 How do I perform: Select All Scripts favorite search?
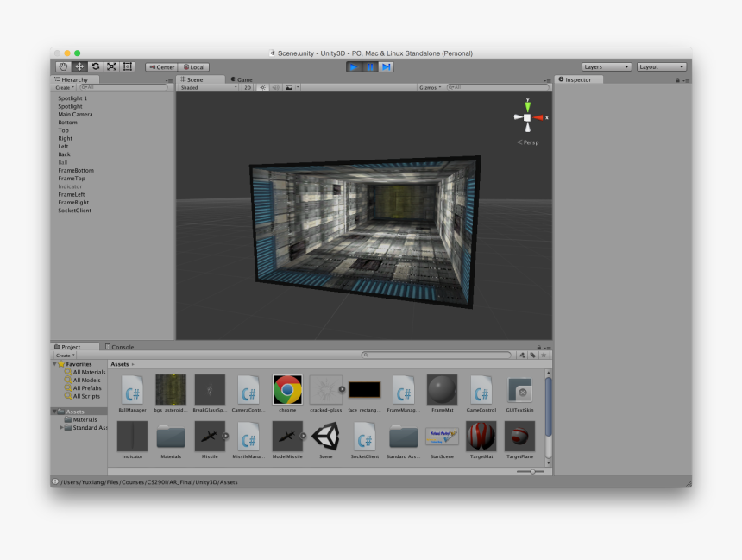(83, 396)
